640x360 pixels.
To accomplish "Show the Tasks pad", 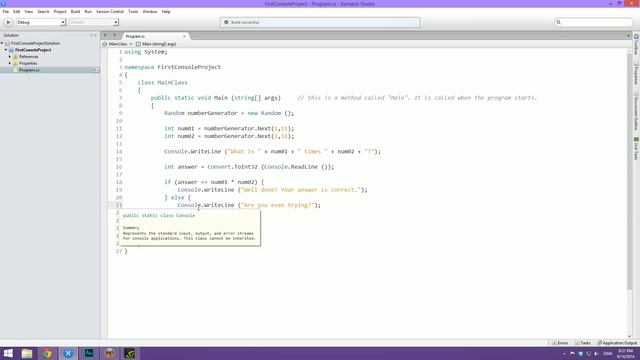I will [x=583, y=343].
